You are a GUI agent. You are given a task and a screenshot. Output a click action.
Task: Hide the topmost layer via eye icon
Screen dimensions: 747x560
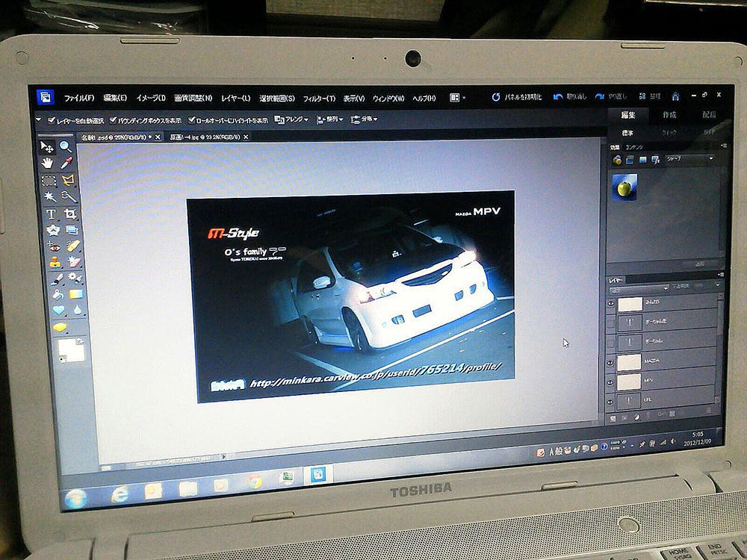(x=611, y=304)
